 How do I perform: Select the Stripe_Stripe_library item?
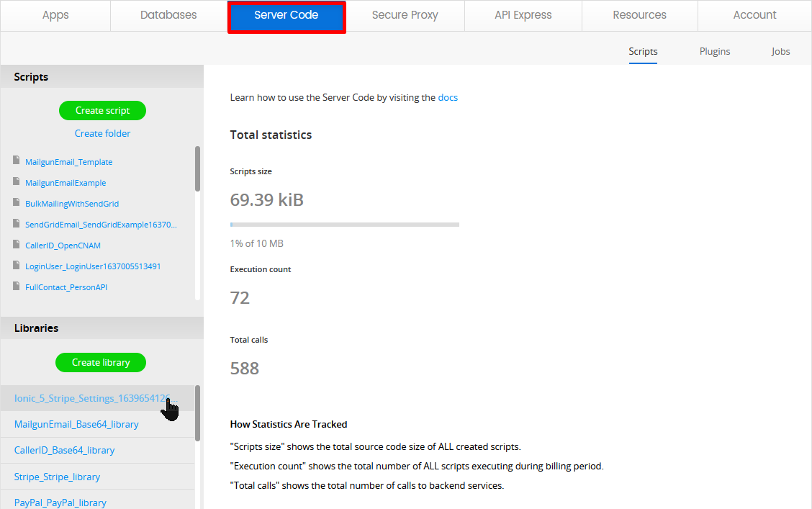97,477
